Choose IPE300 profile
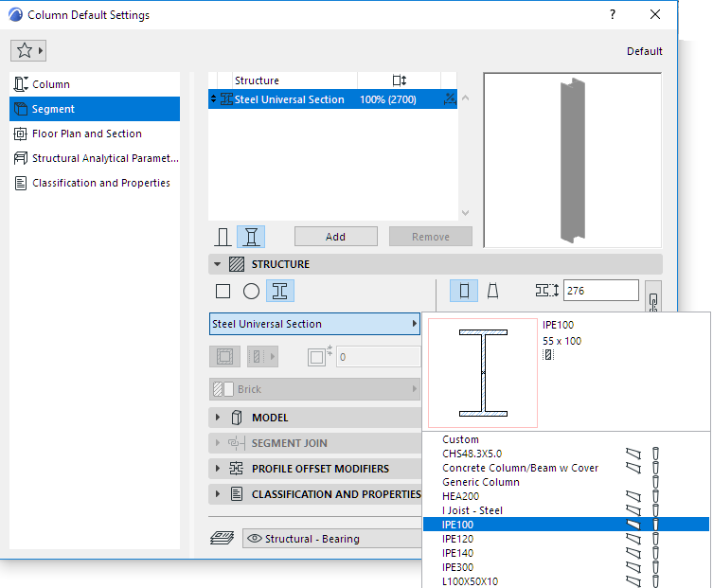The width and height of the screenshot is (713, 588). [566, 567]
